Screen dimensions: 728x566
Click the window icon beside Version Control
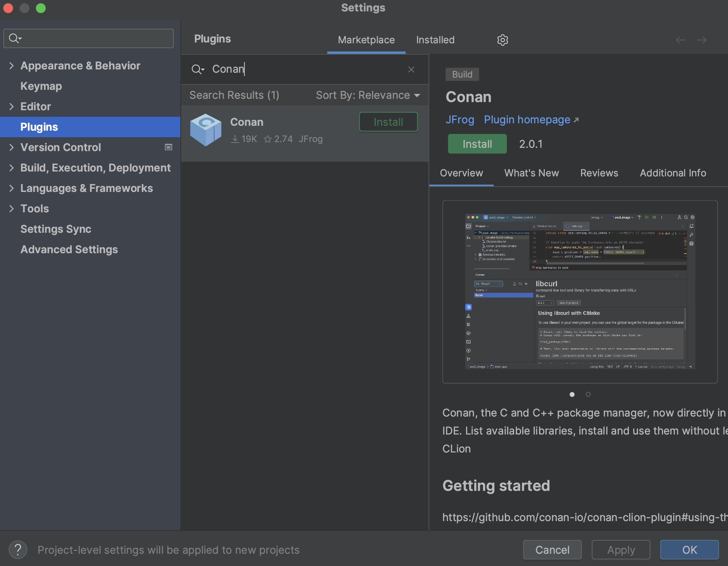(168, 147)
